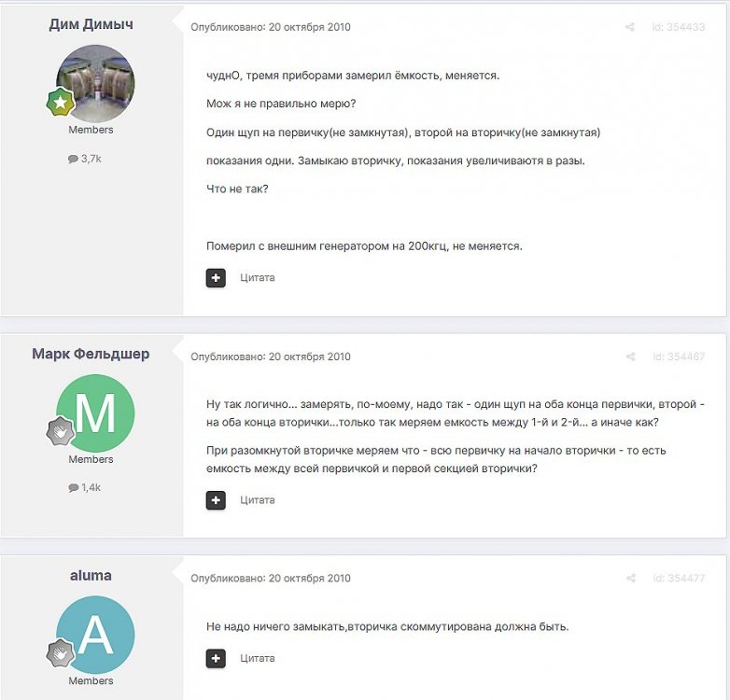This screenshot has width=730, height=700.
Task: Click grey rank badge on aluma avatar
Action: (x=60, y=652)
